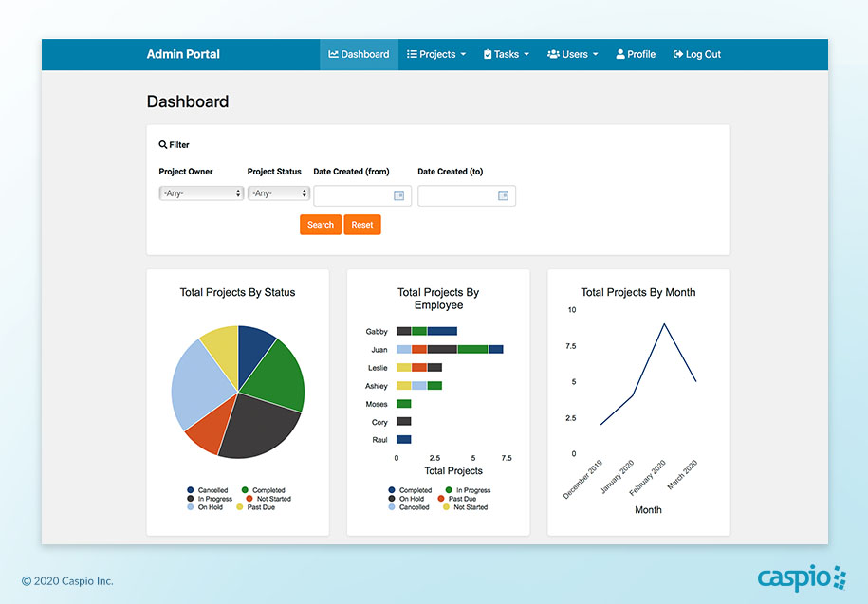
Task: Toggle Completed legend marker in status pie chart
Action: [246, 490]
